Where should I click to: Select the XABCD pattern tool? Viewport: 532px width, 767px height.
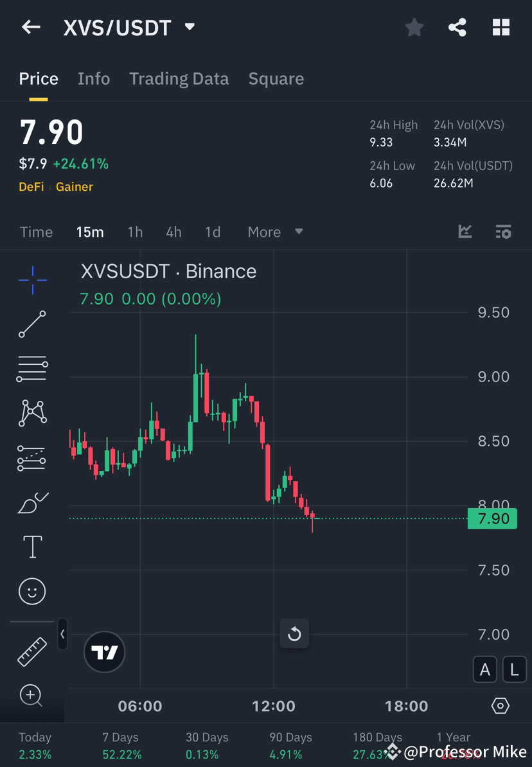[x=32, y=413]
